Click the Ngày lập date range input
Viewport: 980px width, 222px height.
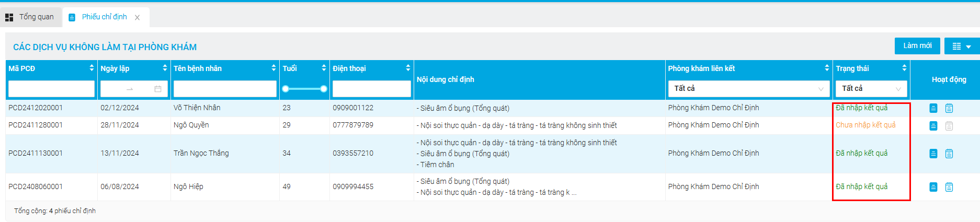[134, 89]
